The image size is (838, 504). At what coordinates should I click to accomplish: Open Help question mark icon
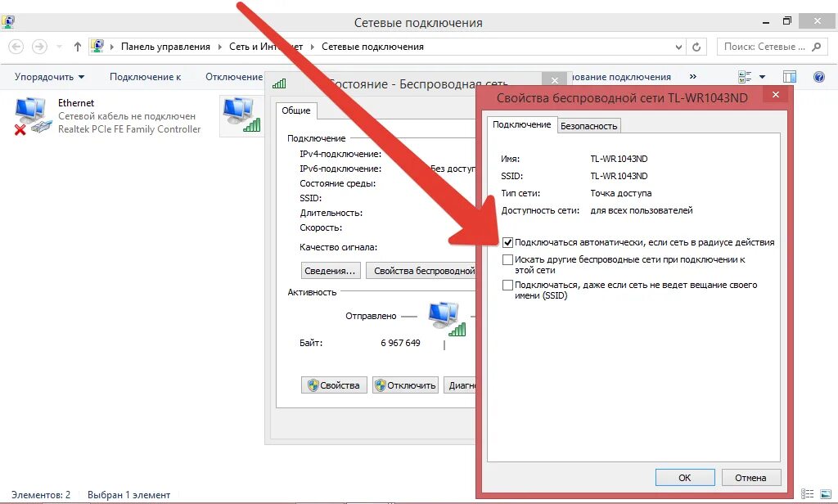(x=818, y=77)
